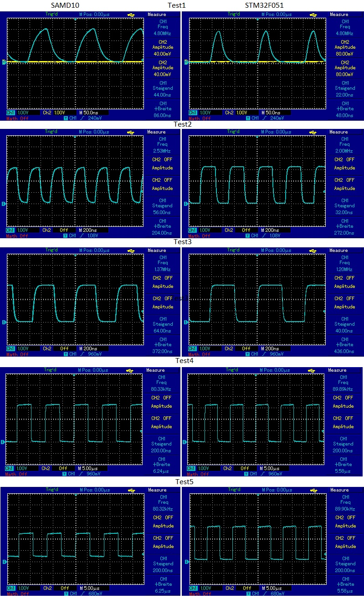Select the 48.00ns +Breite width reading

(x=344, y=115)
